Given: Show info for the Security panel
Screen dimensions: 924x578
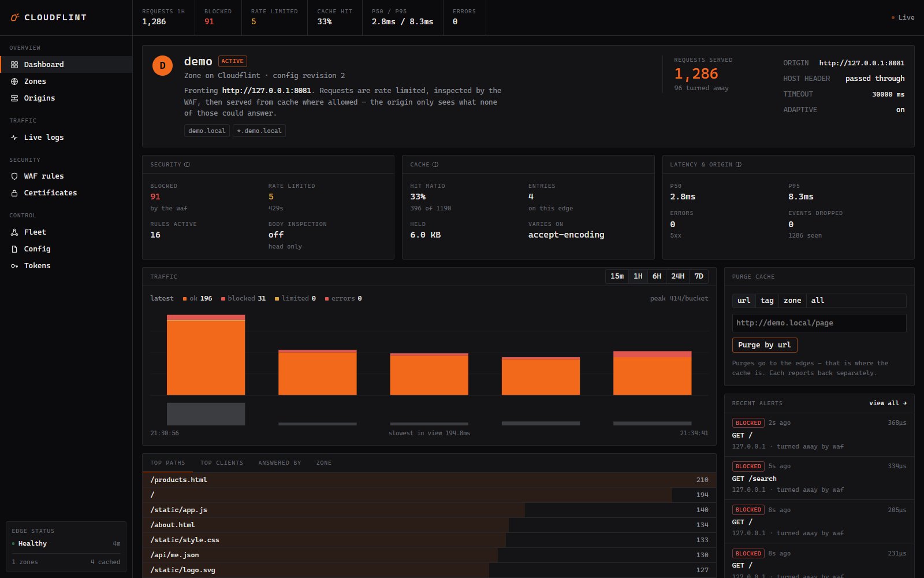Looking at the screenshot, I should 187,165.
